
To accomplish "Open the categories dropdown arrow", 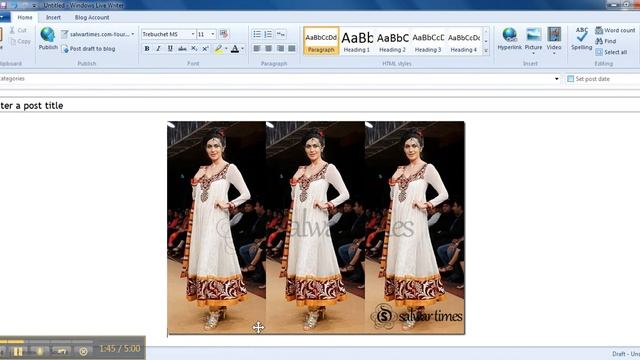I will coord(556,79).
